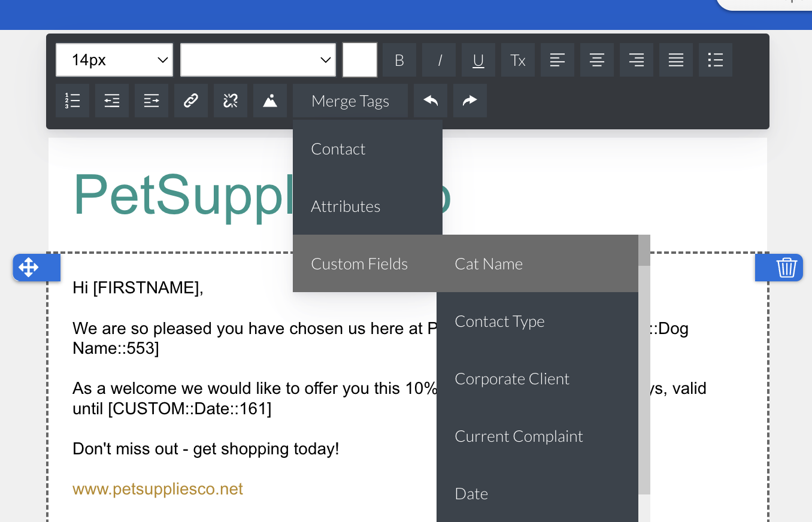Viewport: 812px width, 522px height.
Task: Select the Custom Fields submenu
Action: pyautogui.click(x=359, y=263)
